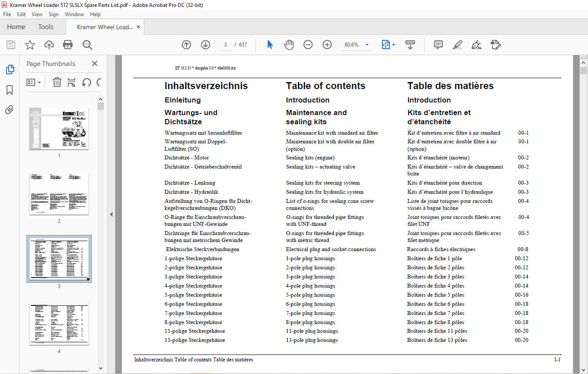Click the Save file icon
Screen dimensions: 588x374
click(11, 45)
